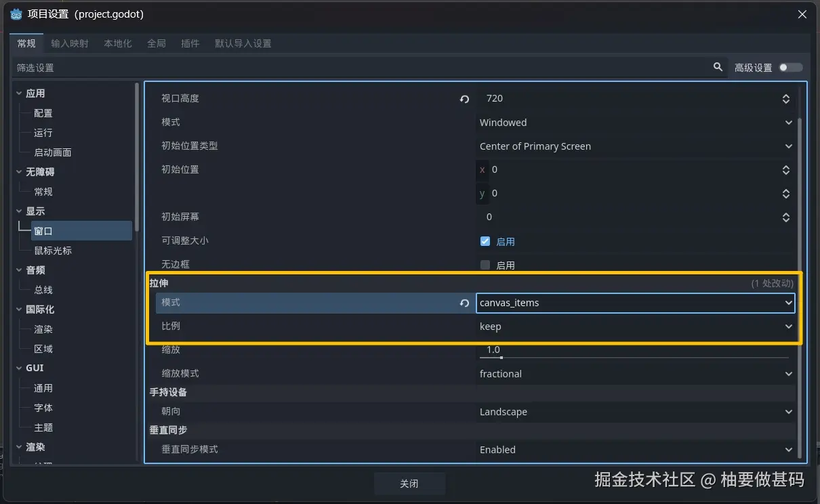Collapse the 显示 section in sidebar
Screen dimensions: 820x504
coord(18,211)
